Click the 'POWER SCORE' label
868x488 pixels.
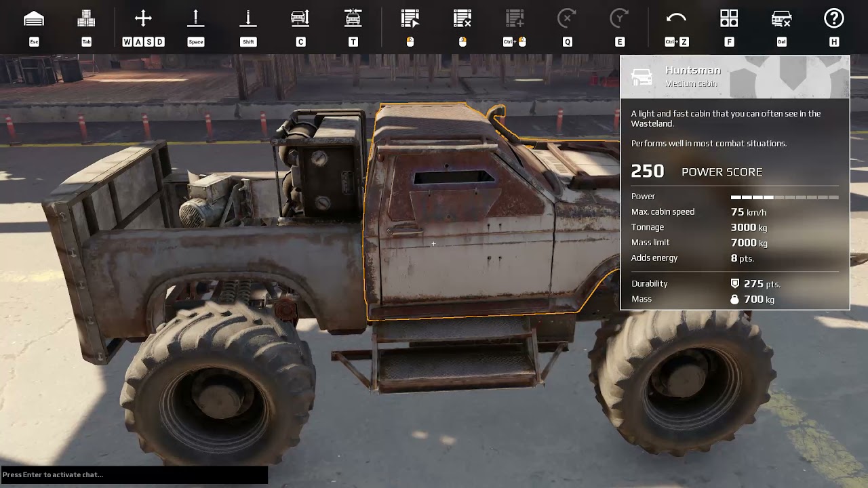click(x=722, y=172)
